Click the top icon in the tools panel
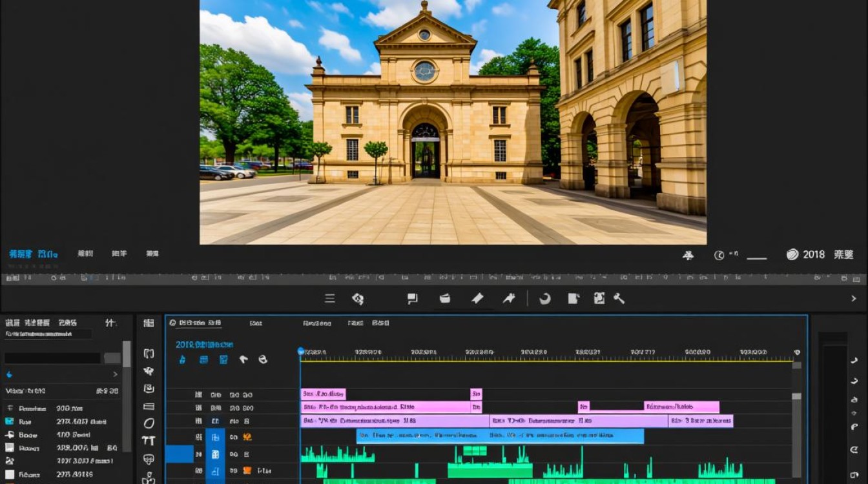 pyautogui.click(x=149, y=323)
